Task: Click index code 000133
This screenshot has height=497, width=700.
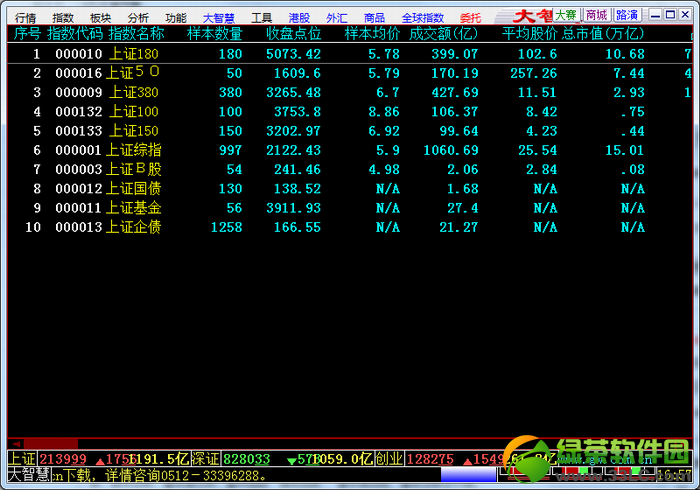Action: point(79,131)
